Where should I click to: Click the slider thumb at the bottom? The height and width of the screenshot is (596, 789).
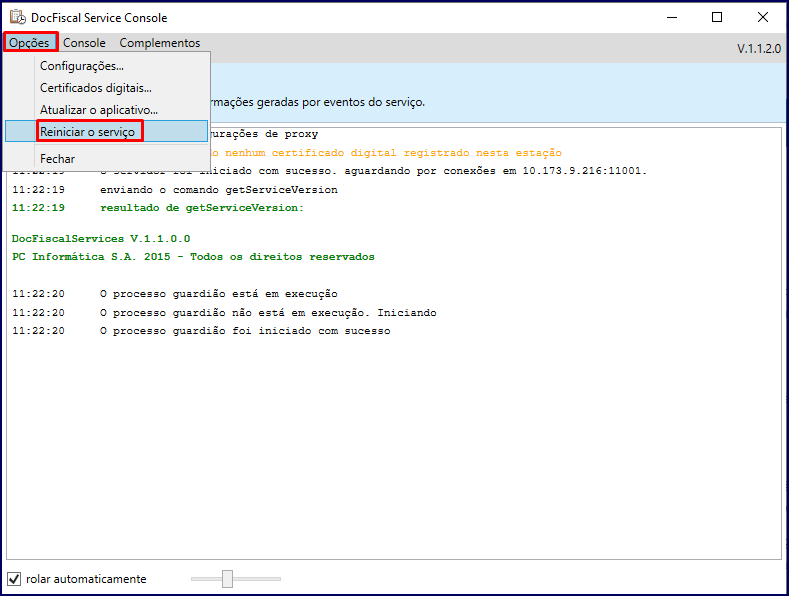[227, 579]
